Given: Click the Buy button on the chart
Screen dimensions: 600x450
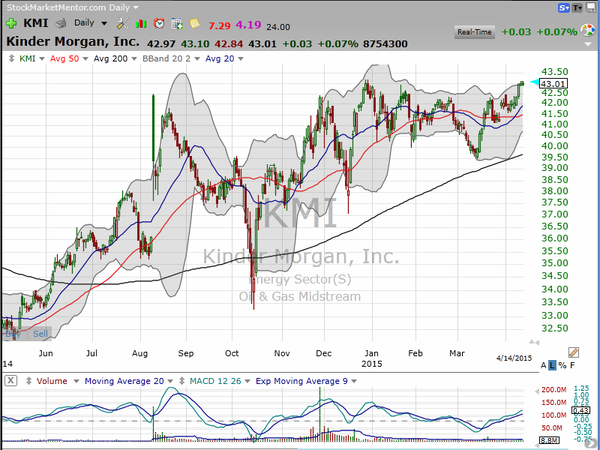Looking at the screenshot, I should click(13, 334).
